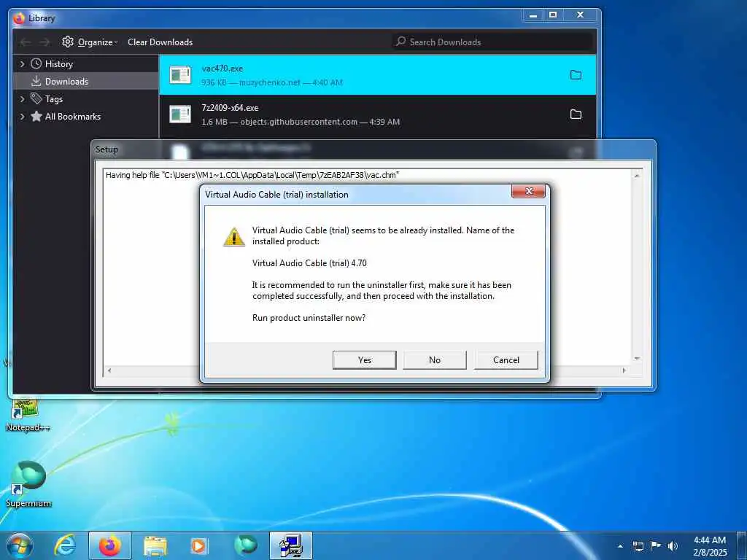Click the Tags label icon

(x=36, y=98)
